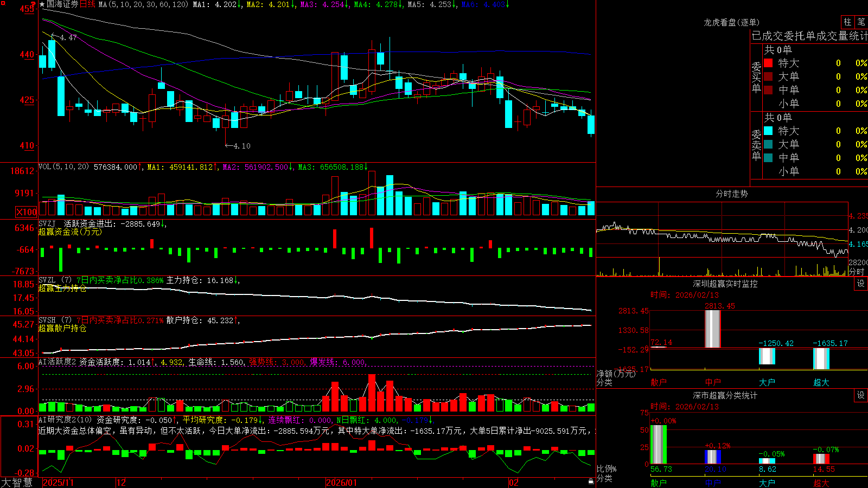The width and height of the screenshot is (868, 488).
Task: Click the 超赢资金流(万元) label
Action: click(70, 232)
